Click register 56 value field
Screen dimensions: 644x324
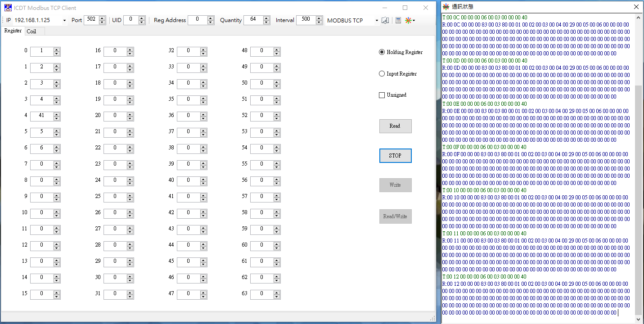261,181
